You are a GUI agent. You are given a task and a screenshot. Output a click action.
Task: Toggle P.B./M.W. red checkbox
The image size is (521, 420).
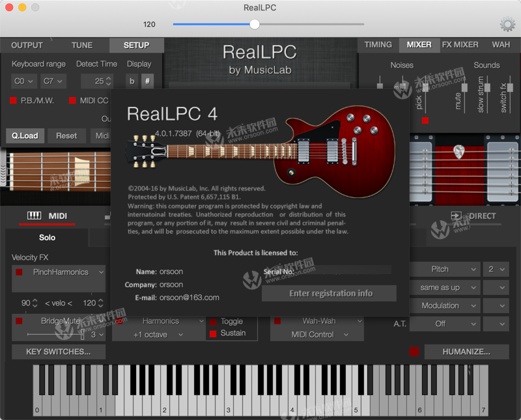[x=13, y=100]
